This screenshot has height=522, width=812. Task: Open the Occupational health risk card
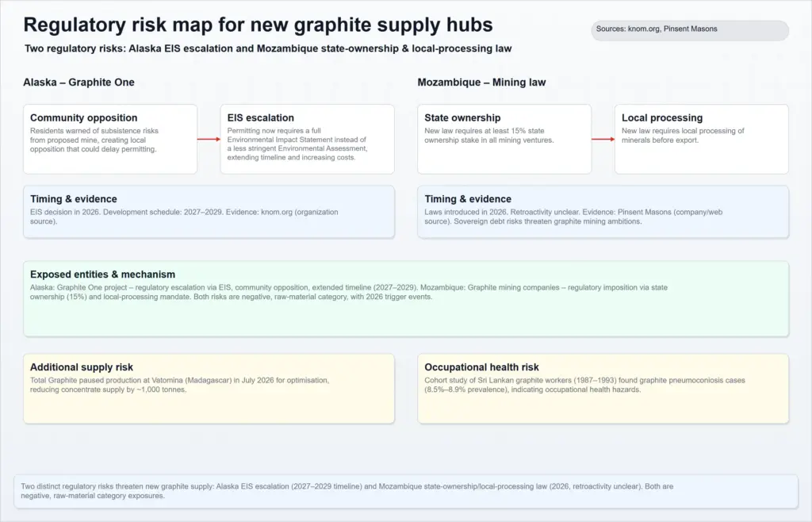[x=603, y=389]
